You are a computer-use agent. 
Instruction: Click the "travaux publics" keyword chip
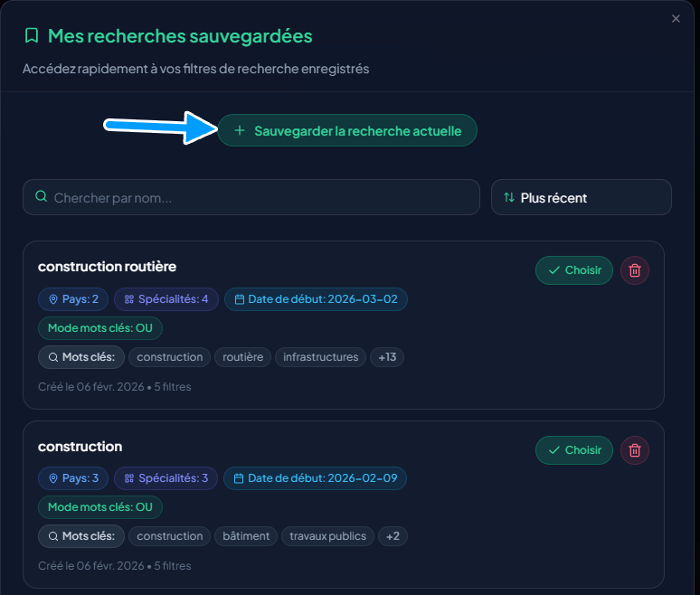(327, 536)
